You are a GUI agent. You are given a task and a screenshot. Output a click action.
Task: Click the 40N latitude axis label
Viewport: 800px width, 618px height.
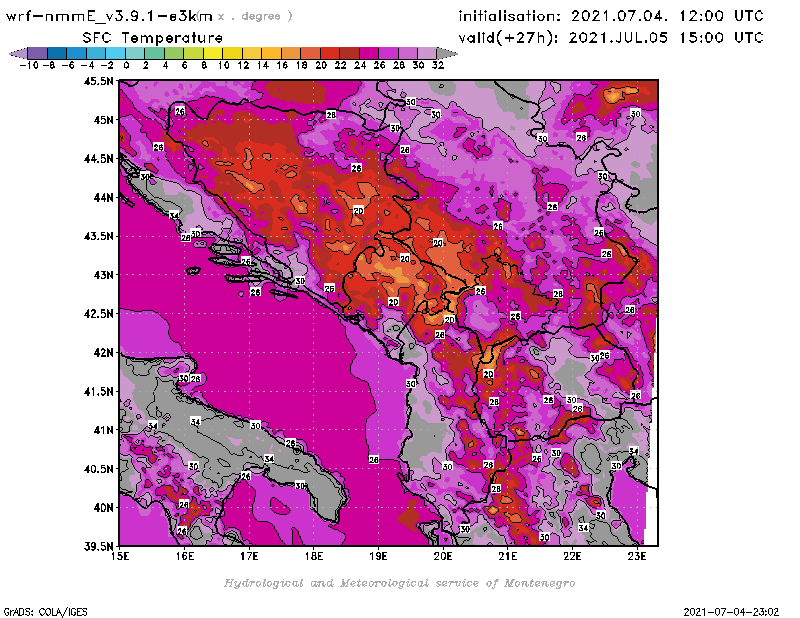point(103,508)
